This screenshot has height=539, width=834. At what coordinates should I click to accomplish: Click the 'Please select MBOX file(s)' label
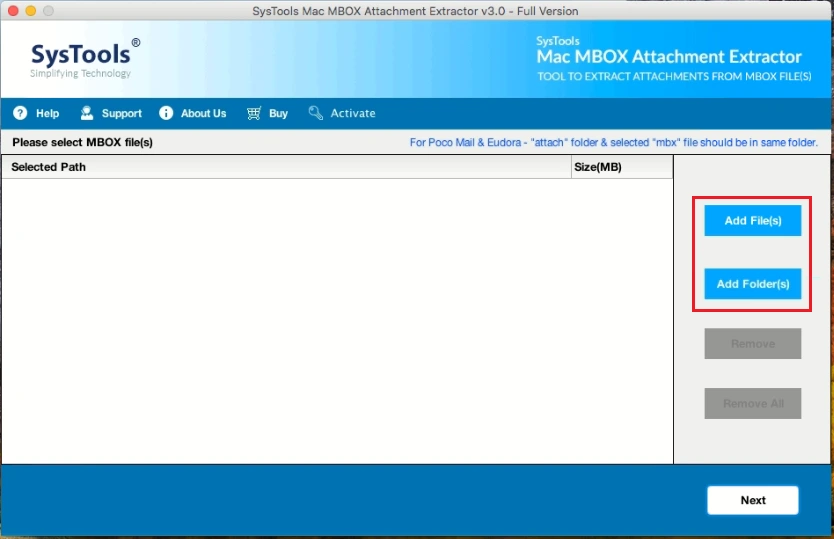point(82,143)
